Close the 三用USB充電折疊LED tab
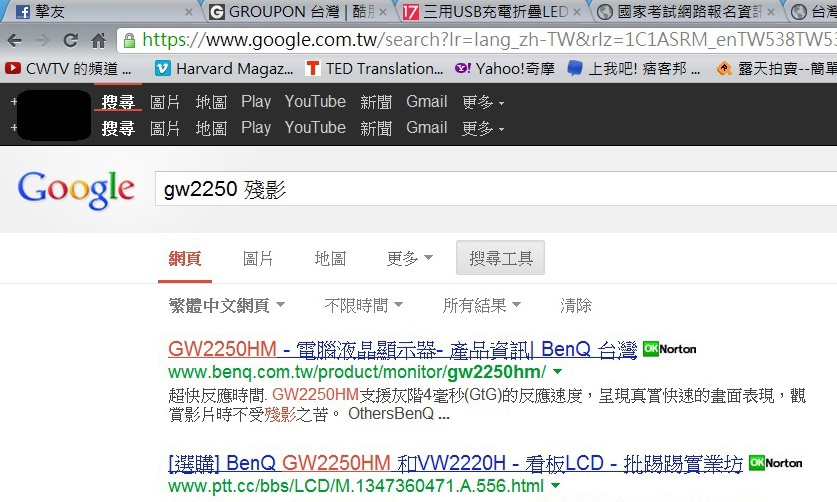The width and height of the screenshot is (837, 502). pyautogui.click(x=577, y=12)
